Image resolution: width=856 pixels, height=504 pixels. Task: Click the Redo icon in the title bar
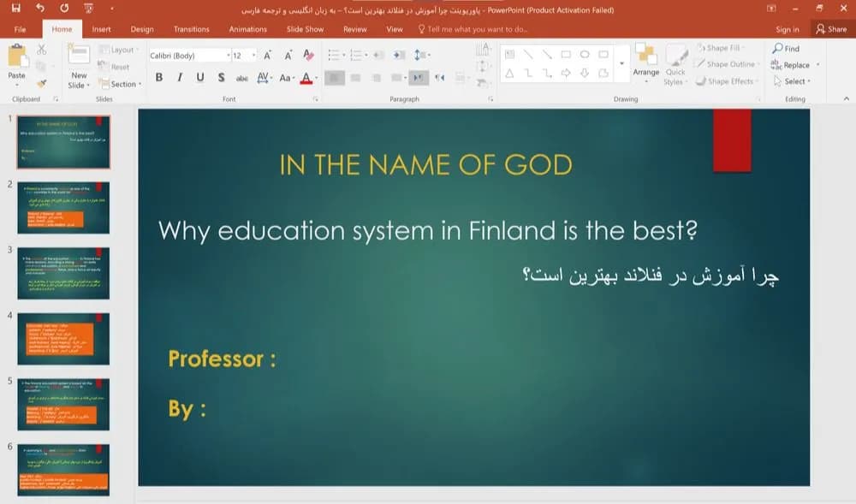tap(64, 9)
